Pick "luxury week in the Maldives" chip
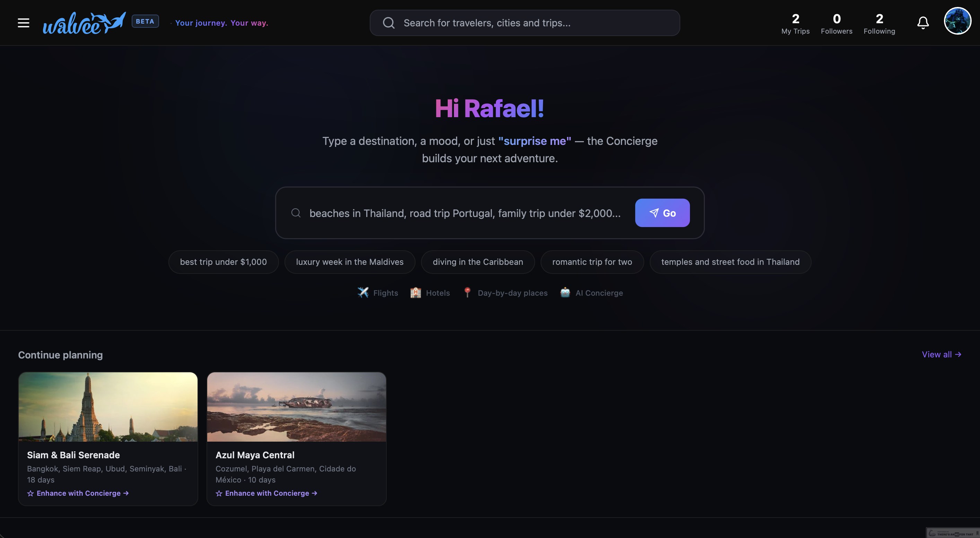Image resolution: width=980 pixels, height=538 pixels. (x=349, y=262)
